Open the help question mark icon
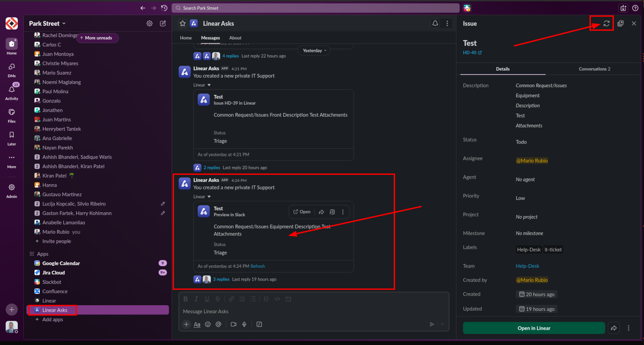 click(x=635, y=8)
